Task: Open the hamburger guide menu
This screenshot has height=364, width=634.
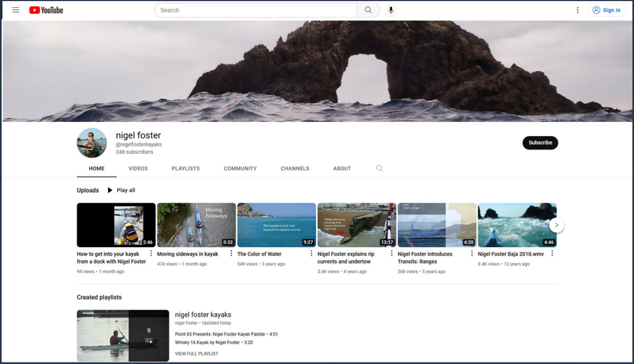Action: coord(16,10)
